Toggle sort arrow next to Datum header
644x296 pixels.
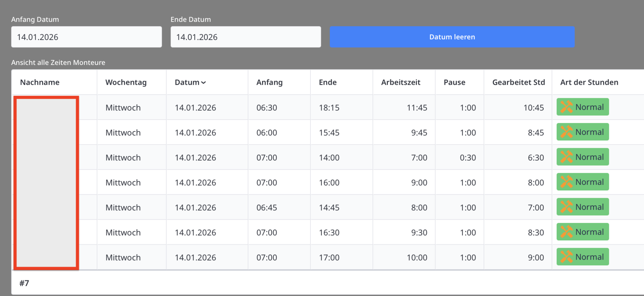(204, 83)
